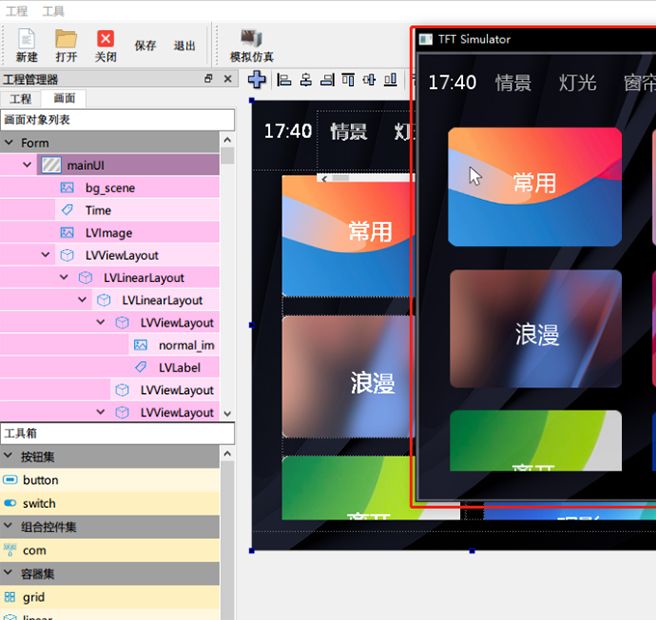Select the switch widget in the toolbox
Screen dimensions: 656x620
(39, 503)
